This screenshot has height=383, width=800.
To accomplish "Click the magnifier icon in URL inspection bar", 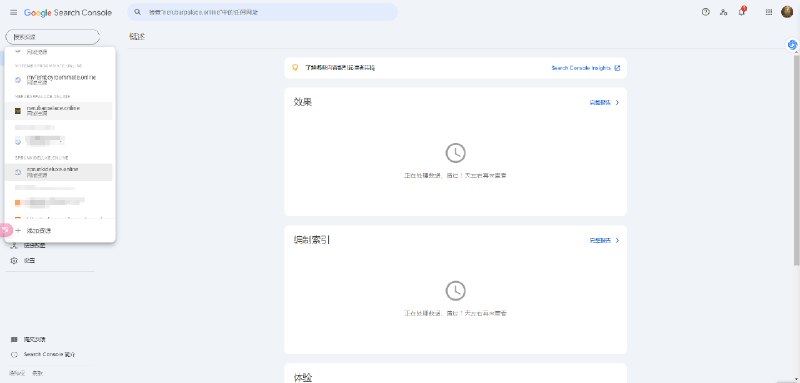I will pos(137,12).
